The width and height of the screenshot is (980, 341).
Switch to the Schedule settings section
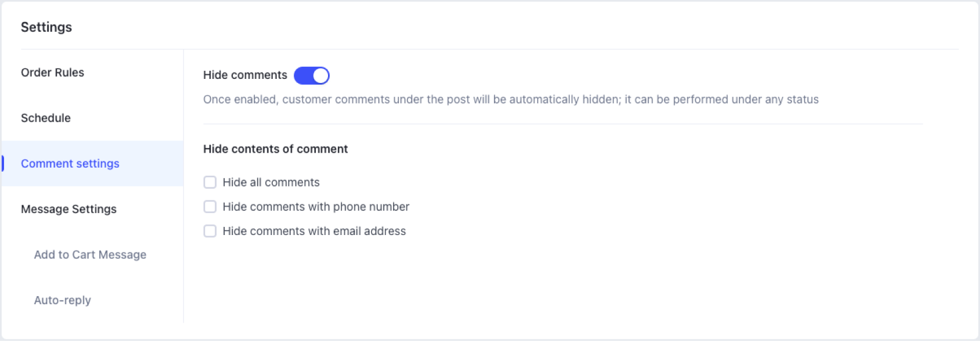coord(46,118)
